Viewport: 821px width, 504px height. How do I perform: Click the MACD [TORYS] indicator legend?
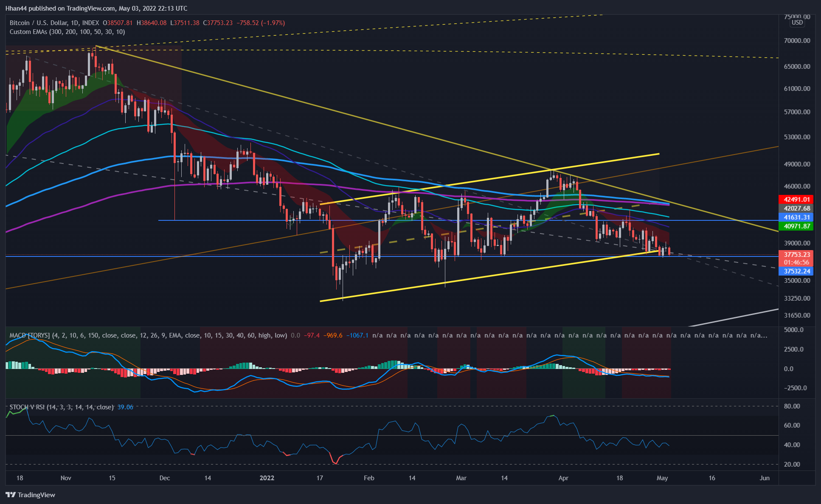click(148, 335)
